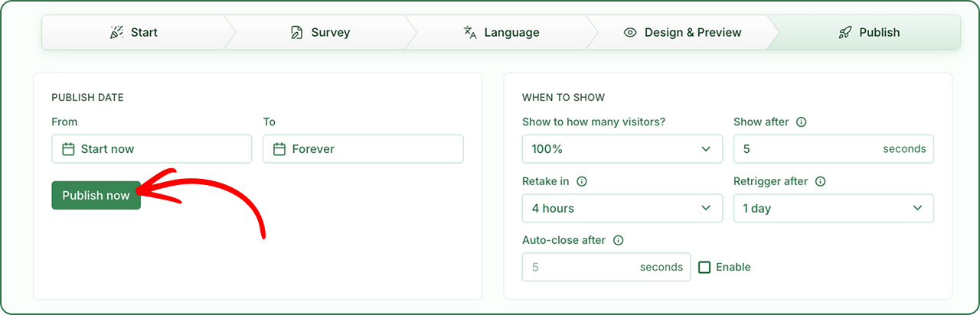The width and height of the screenshot is (980, 315).
Task: Expand the Retake in 4 hours dropdown
Action: 622,209
